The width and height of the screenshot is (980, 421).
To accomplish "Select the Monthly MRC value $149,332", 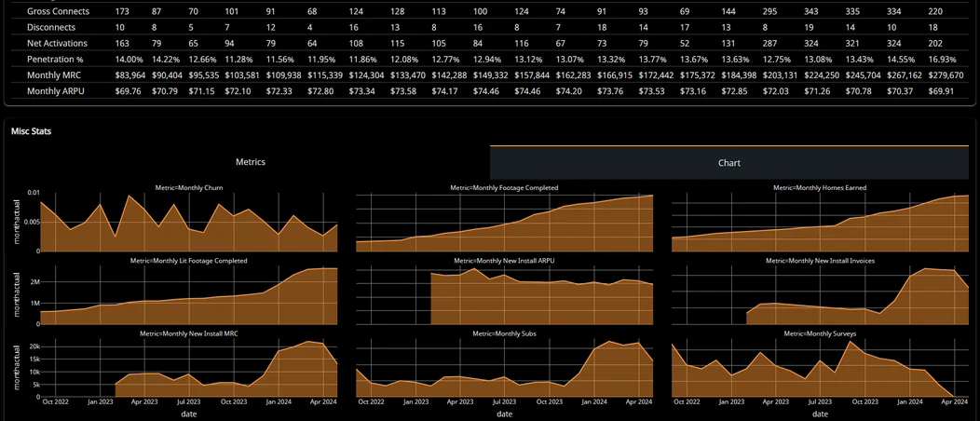I will tap(491, 75).
